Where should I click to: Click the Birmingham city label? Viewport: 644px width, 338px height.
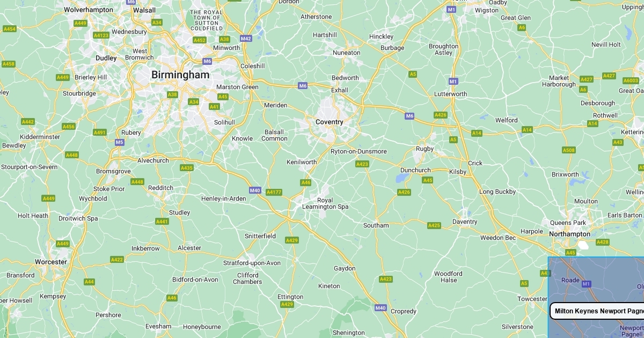pos(180,75)
